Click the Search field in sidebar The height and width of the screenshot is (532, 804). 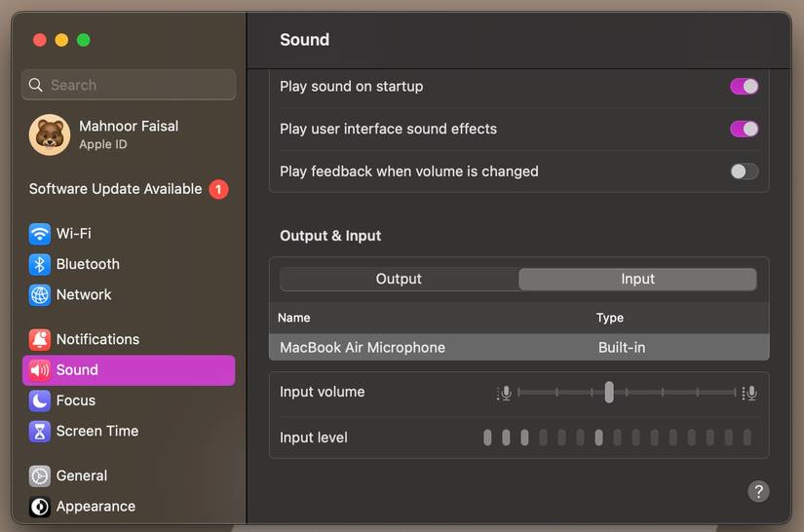(x=129, y=85)
